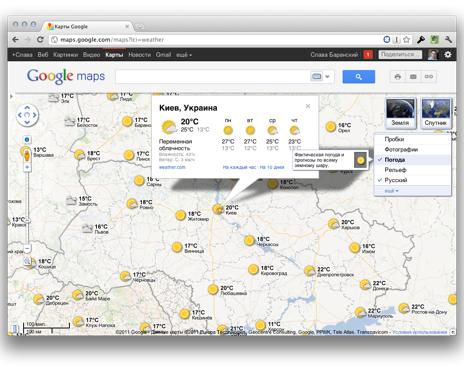Pan the map using the navigation compass control

(x=27, y=115)
